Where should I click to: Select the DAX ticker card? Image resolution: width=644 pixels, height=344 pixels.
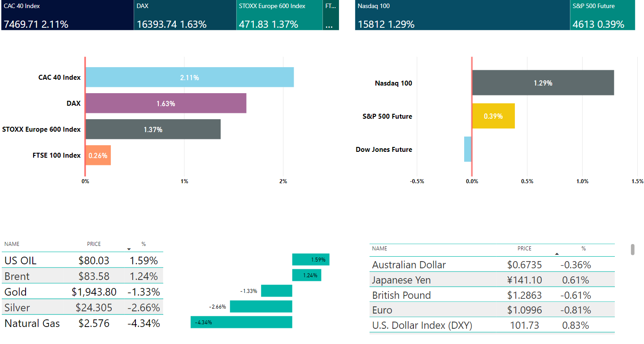point(185,15)
